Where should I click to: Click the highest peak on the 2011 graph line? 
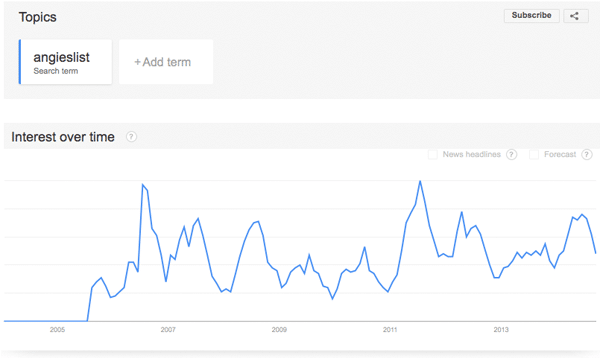click(420, 181)
